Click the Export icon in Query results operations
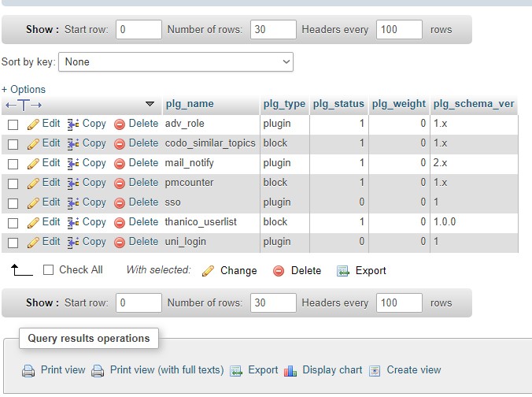This screenshot has width=532, height=397. tap(236, 370)
